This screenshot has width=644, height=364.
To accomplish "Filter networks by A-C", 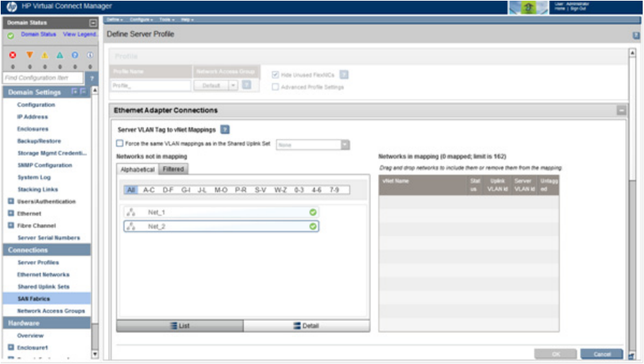I will [x=148, y=190].
